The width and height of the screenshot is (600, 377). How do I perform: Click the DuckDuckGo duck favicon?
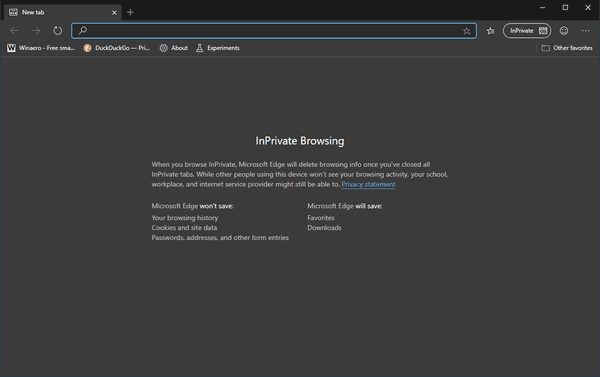click(87, 48)
